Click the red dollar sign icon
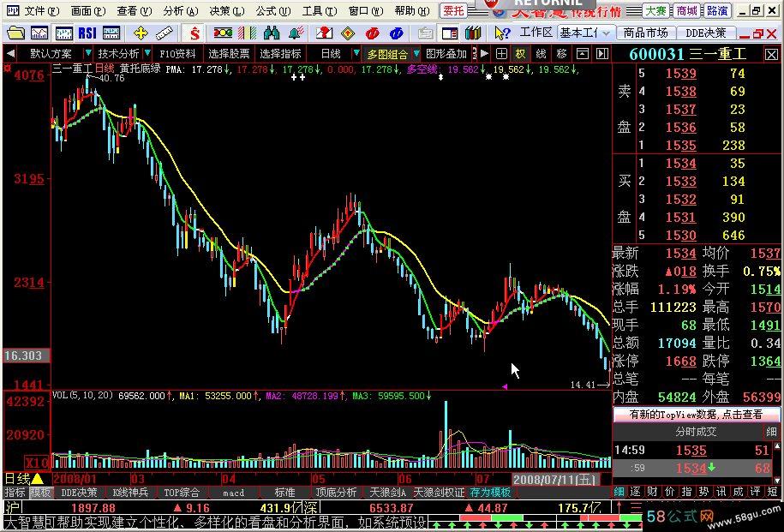This screenshot has width=784, height=532. [194, 33]
